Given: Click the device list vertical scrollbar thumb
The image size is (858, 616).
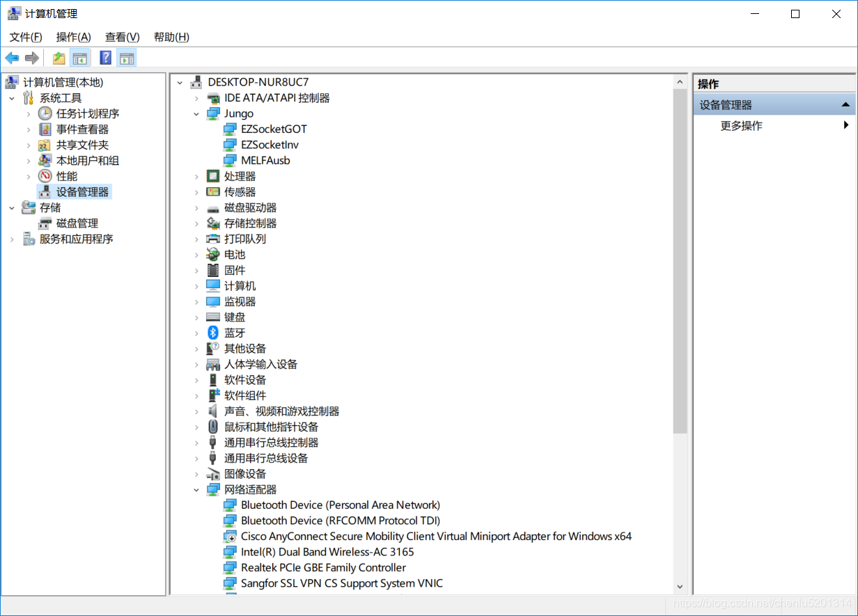Looking at the screenshot, I should (680, 261).
